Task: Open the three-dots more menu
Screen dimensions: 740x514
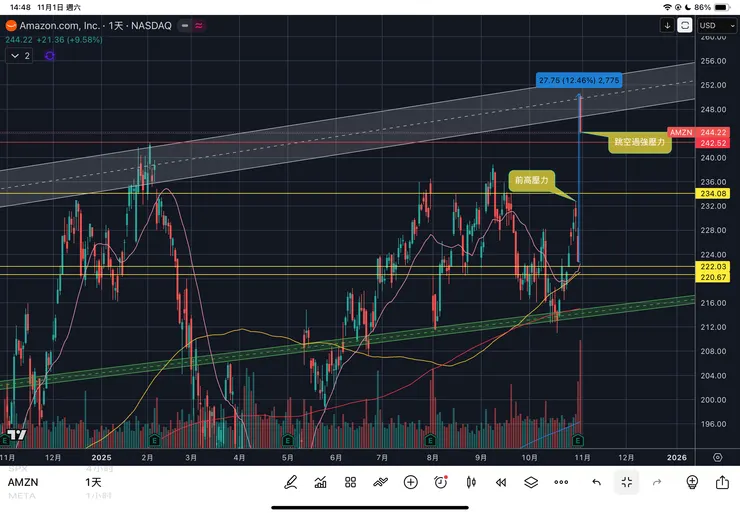Action: 561,482
